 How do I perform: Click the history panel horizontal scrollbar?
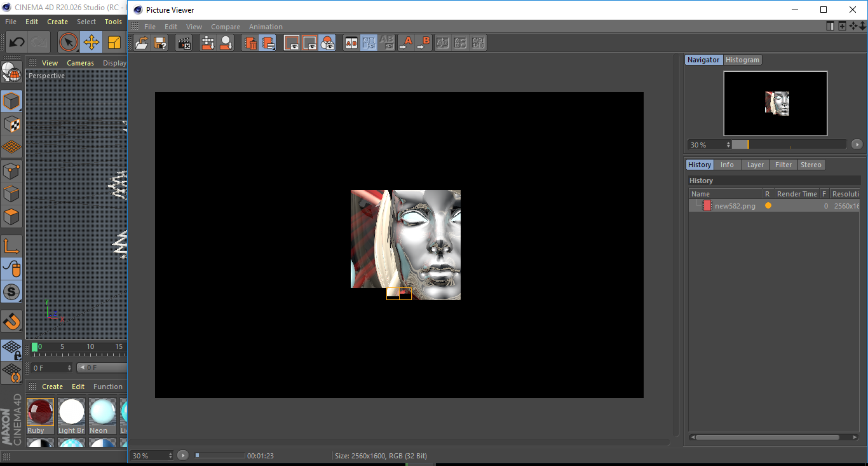(x=774, y=437)
